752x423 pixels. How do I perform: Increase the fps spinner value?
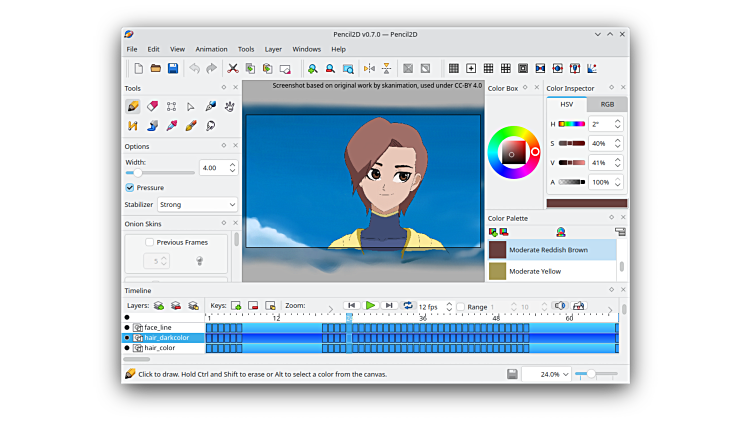click(x=449, y=303)
